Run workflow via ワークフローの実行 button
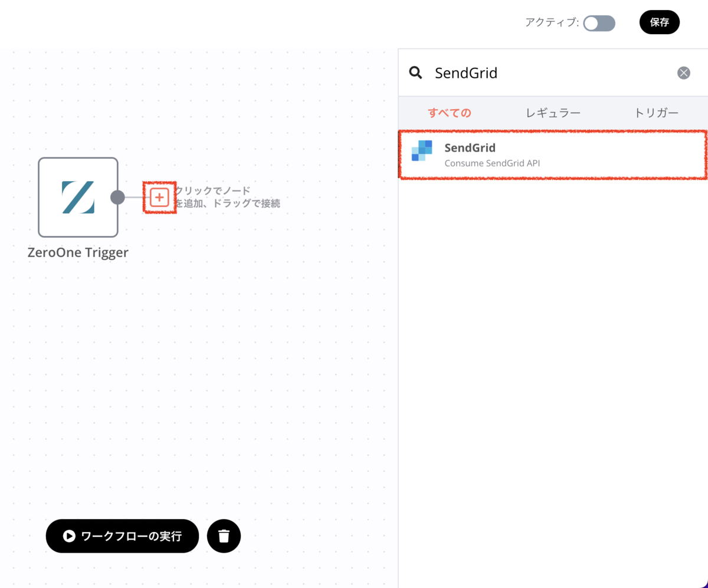 (x=122, y=536)
